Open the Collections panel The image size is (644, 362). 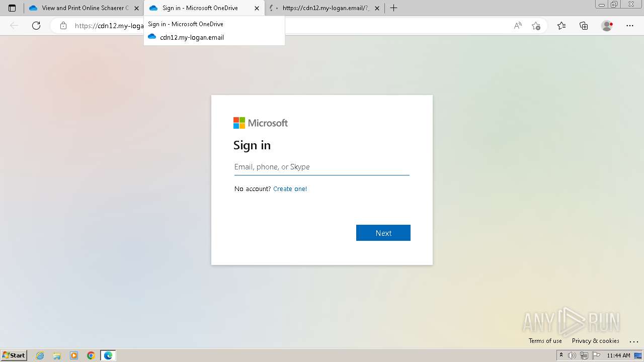(584, 26)
